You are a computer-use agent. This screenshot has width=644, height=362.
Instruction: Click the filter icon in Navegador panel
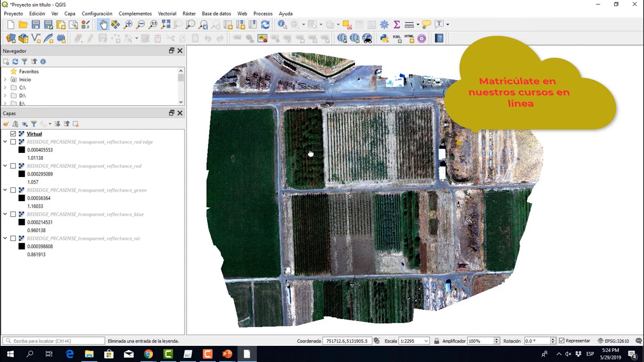[24, 61]
